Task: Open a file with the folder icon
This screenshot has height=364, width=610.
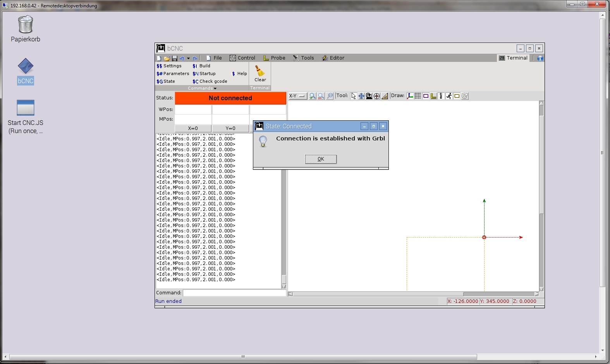Action: click(167, 58)
